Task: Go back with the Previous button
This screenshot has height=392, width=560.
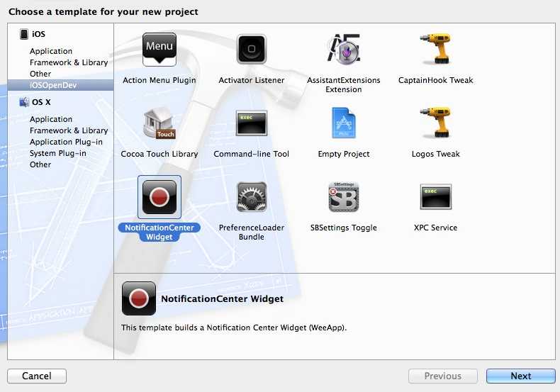Action: (443, 376)
